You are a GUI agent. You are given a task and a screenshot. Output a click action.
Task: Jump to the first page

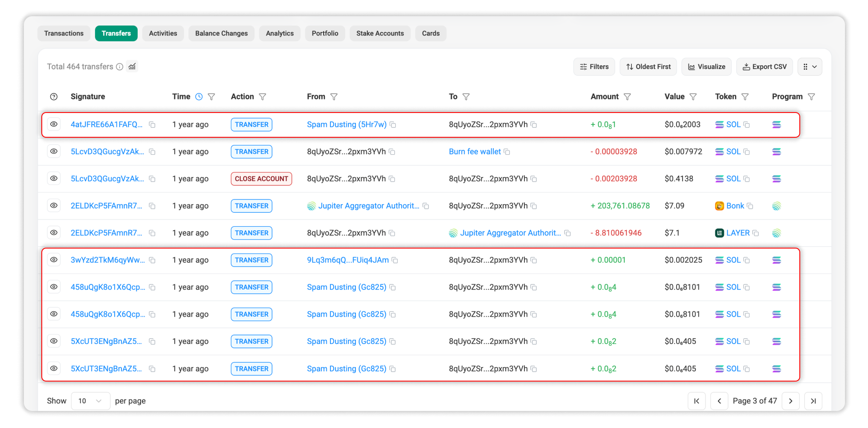(x=697, y=401)
